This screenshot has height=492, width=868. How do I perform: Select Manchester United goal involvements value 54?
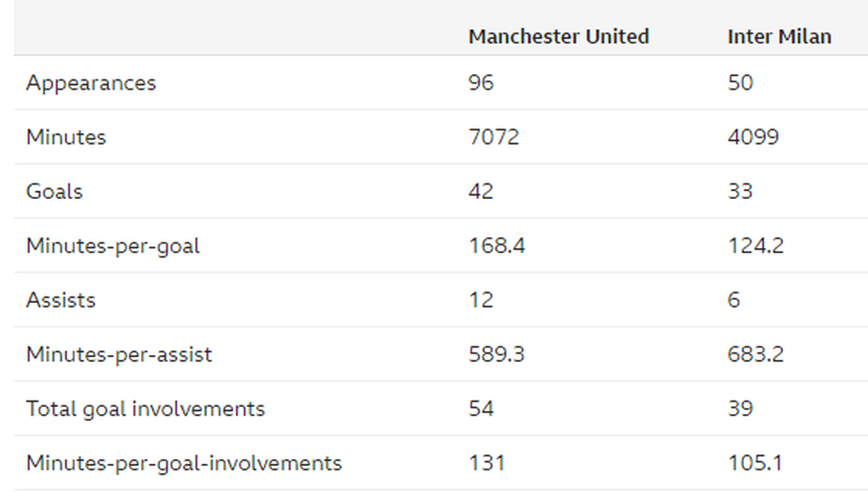480,409
